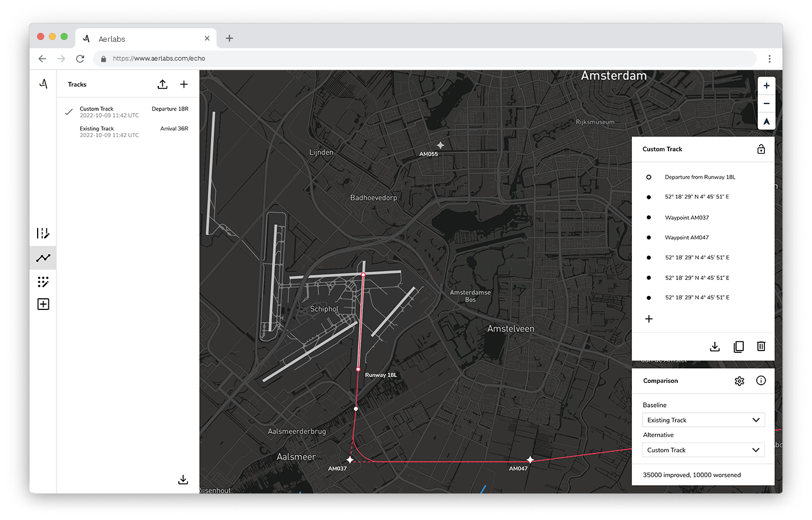Open the dotted grid edit tool

tap(43, 282)
